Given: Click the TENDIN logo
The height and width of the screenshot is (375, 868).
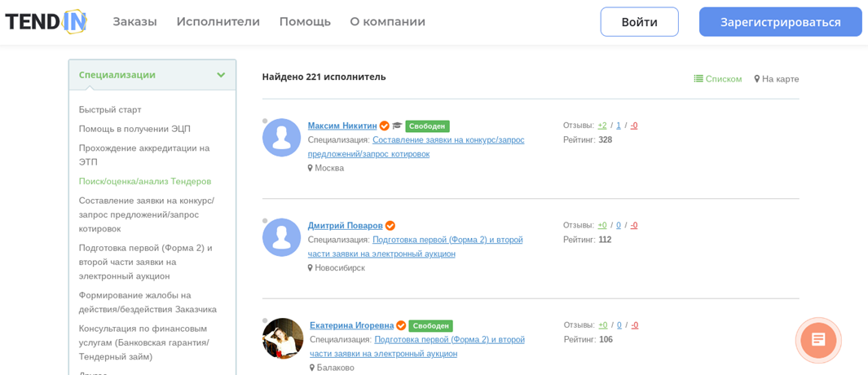Looking at the screenshot, I should [x=46, y=22].
